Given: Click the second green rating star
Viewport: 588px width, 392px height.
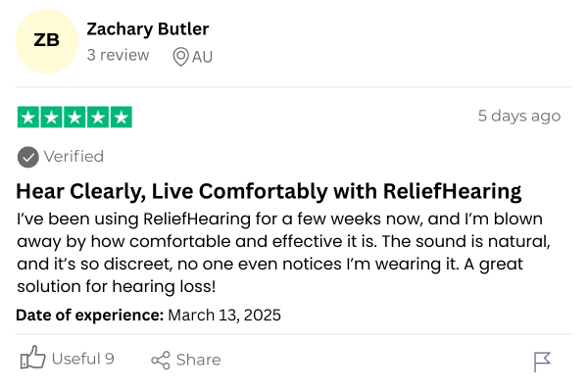Looking at the screenshot, I should click(x=51, y=117).
